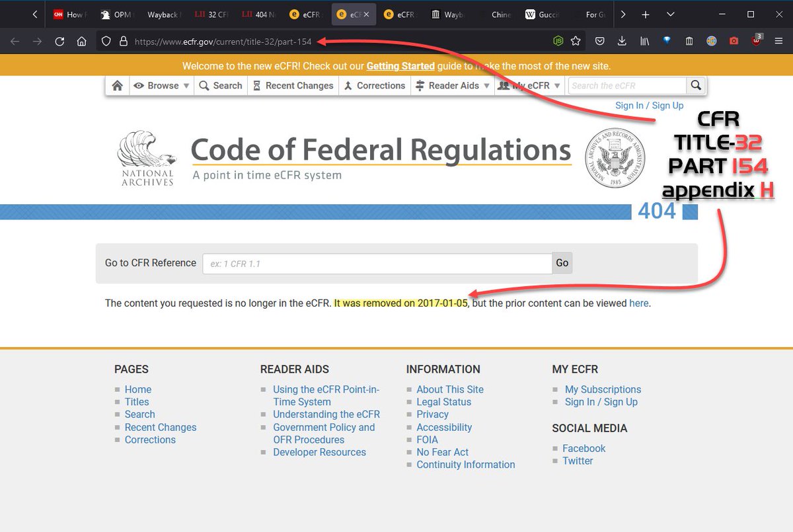Expand the Reader Aids dropdown
The width and height of the screenshot is (793, 532).
(x=453, y=85)
